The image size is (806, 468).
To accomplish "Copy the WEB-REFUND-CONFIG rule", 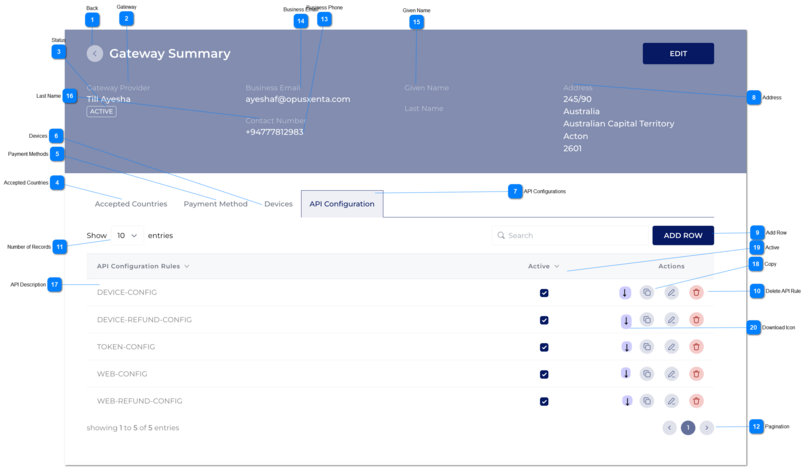I will point(647,401).
